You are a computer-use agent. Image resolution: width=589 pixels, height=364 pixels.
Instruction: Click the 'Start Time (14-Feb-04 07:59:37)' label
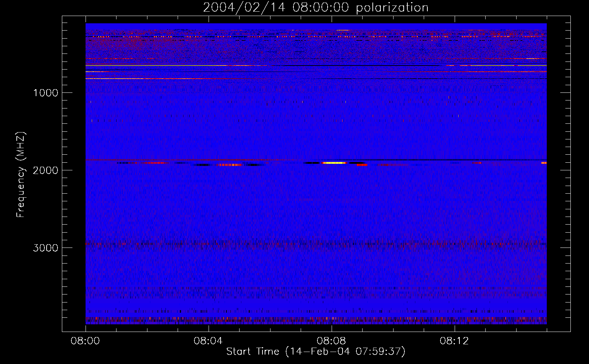click(316, 351)
